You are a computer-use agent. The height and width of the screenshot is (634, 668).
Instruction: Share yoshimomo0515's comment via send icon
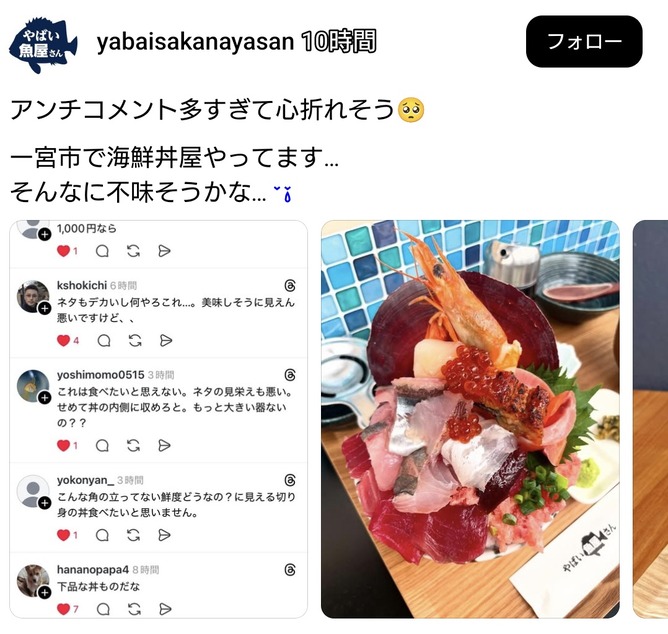tap(164, 446)
